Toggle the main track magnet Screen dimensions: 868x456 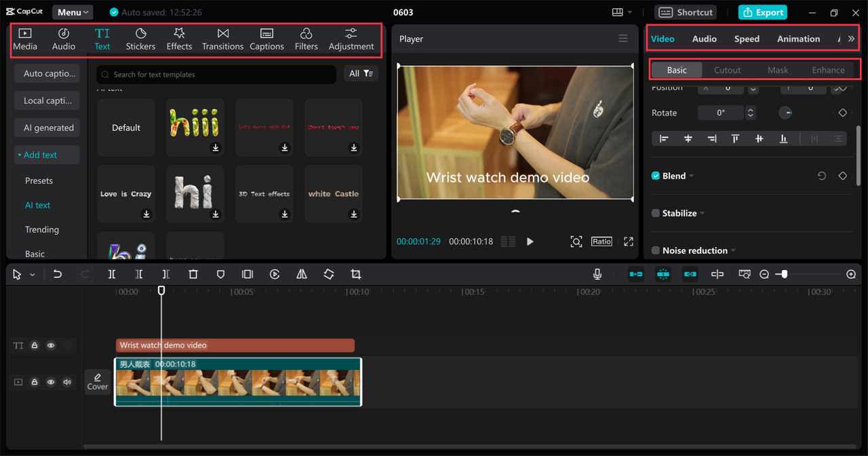click(x=636, y=274)
